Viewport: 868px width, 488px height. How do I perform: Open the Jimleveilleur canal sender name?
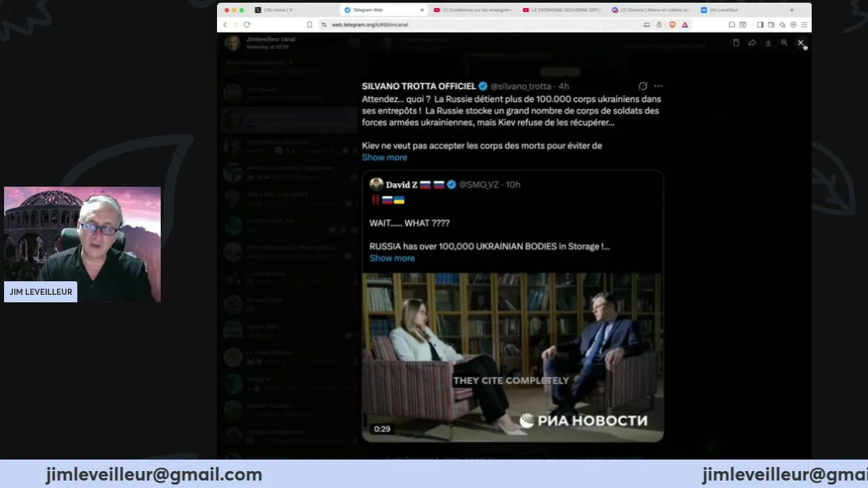tap(271, 39)
